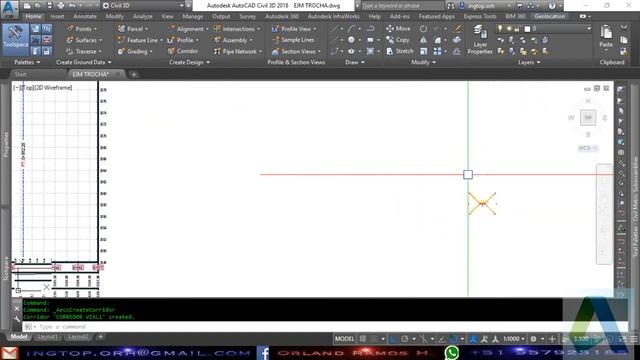The image size is (640, 360).
Task: Click the Autodesk App Store cart icon
Action: point(519,6)
